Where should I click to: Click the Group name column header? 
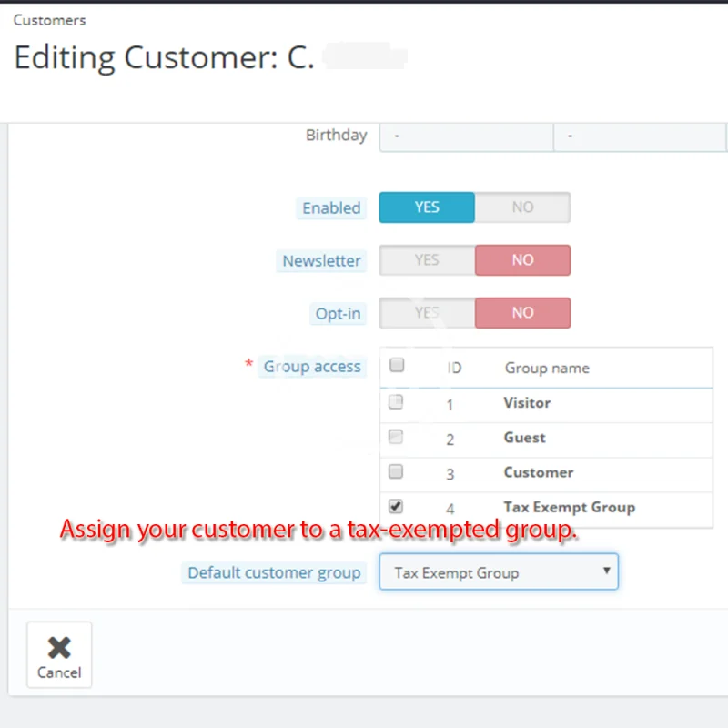547,369
